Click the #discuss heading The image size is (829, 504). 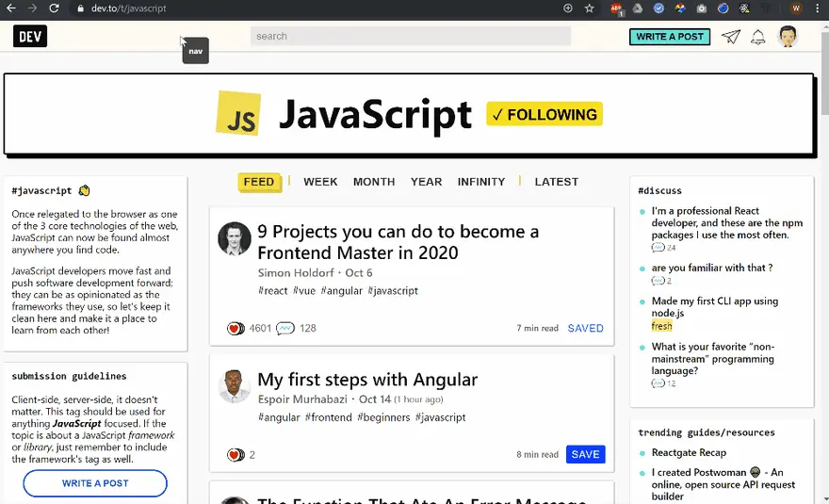pyautogui.click(x=659, y=191)
